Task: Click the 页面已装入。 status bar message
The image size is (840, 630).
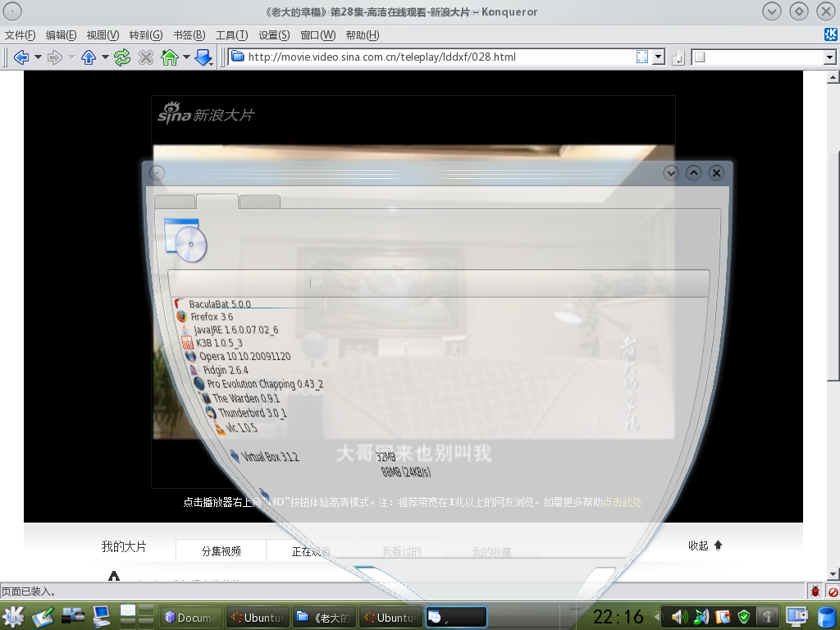Action: (x=29, y=591)
